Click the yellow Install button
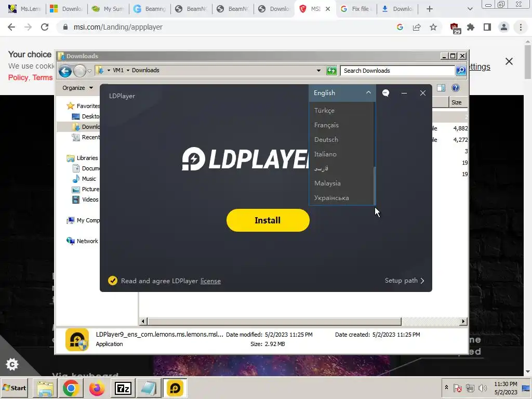 pyautogui.click(x=268, y=220)
